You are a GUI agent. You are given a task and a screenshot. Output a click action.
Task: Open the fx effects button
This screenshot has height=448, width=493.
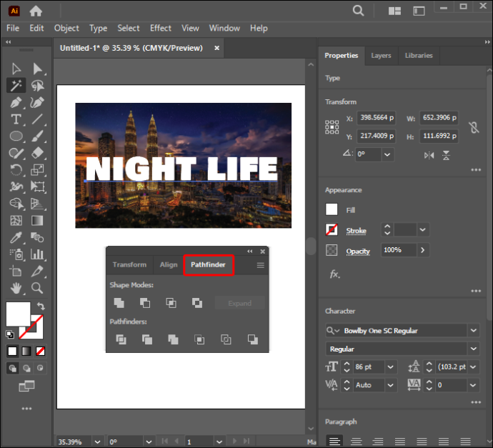tap(335, 274)
